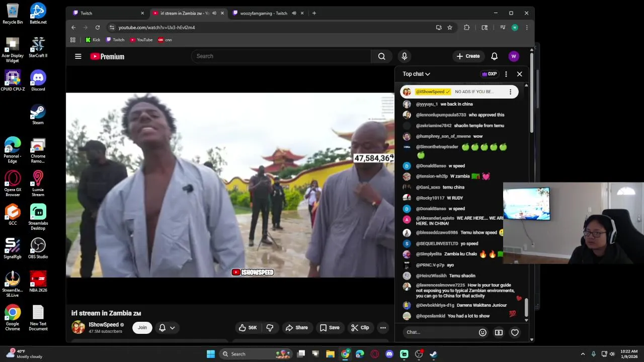Open the search tabs side panel icon

coord(485,28)
